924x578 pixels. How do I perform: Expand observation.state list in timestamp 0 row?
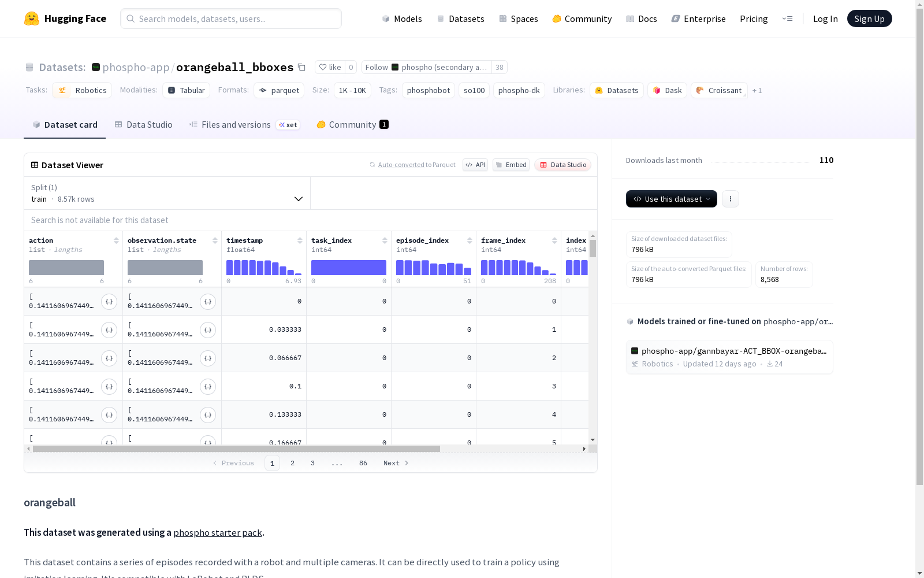click(208, 302)
